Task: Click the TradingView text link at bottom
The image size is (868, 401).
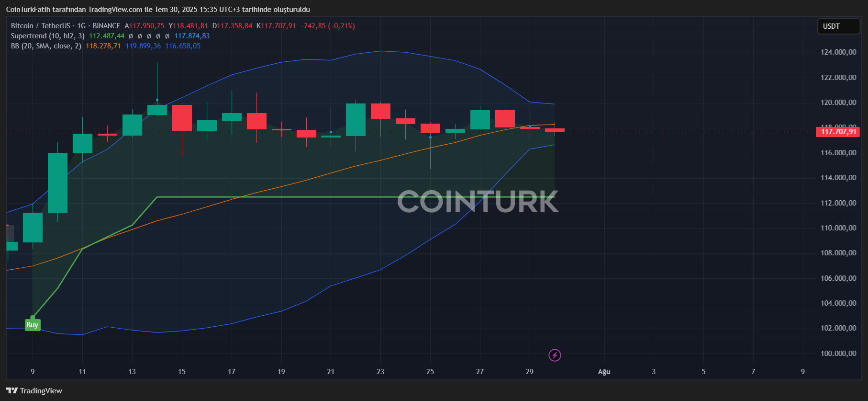Action: pyautogui.click(x=41, y=390)
